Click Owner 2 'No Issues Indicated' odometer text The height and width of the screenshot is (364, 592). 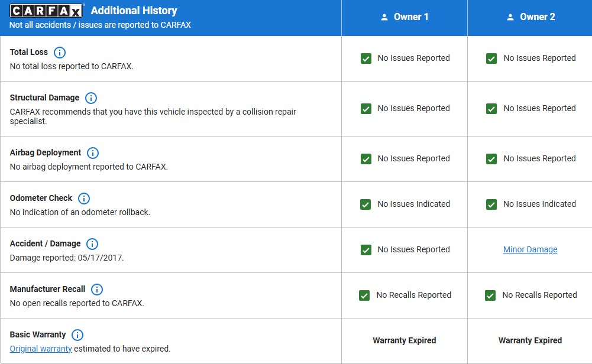(539, 204)
